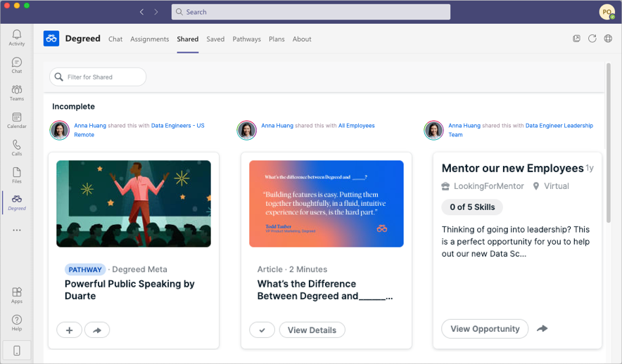Click the Filter for Shared field
Viewport: 622px width, 364px height.
[x=98, y=77]
